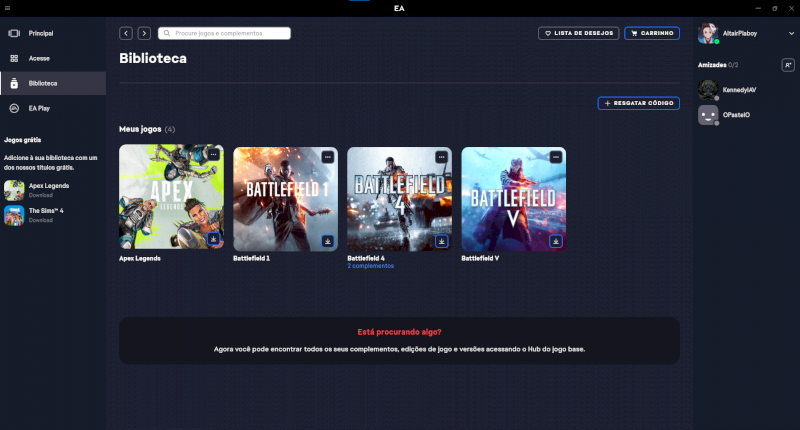The width and height of the screenshot is (800, 430).
Task: Open the Battlefield 4 game card
Action: pyautogui.click(x=399, y=199)
